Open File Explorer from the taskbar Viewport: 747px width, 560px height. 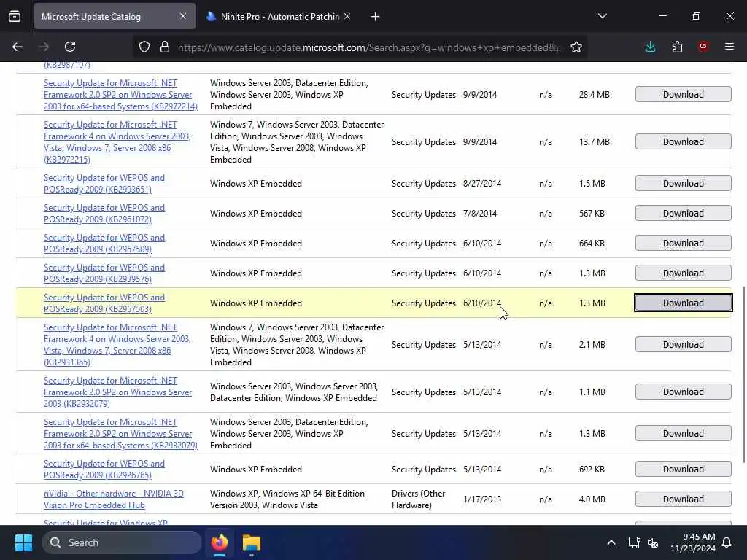coord(252,542)
